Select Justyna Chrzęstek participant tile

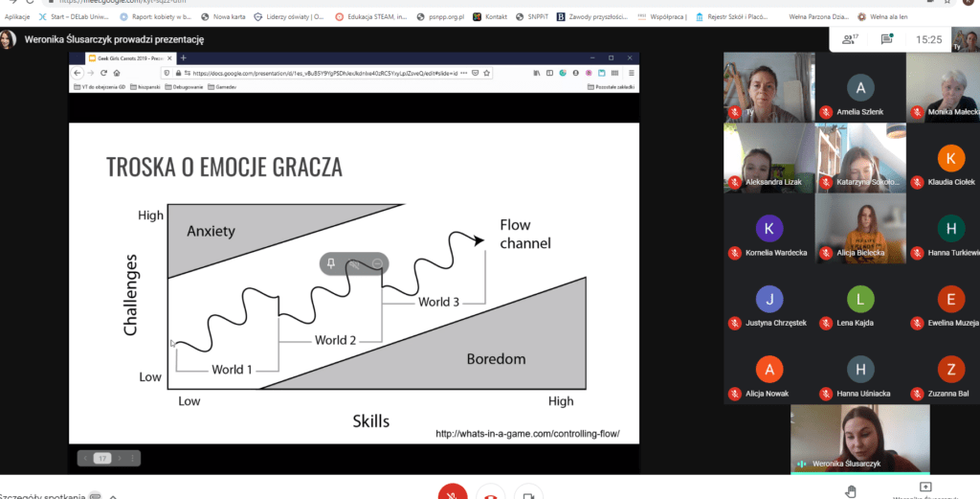pos(768,299)
